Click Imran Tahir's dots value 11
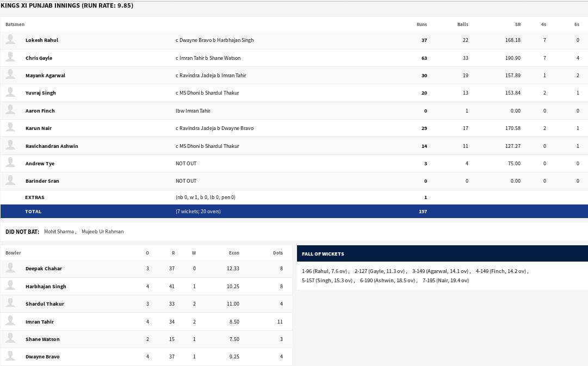 (x=280, y=322)
